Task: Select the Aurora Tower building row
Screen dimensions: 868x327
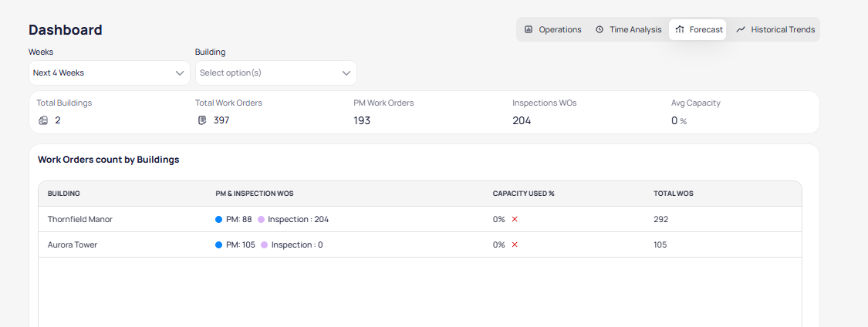Action: tap(73, 244)
